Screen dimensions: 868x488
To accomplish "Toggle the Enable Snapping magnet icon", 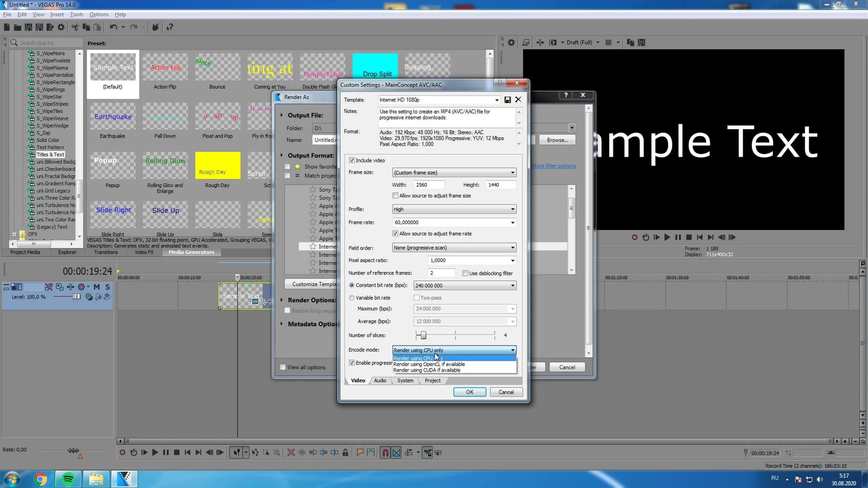I will click(x=385, y=452).
